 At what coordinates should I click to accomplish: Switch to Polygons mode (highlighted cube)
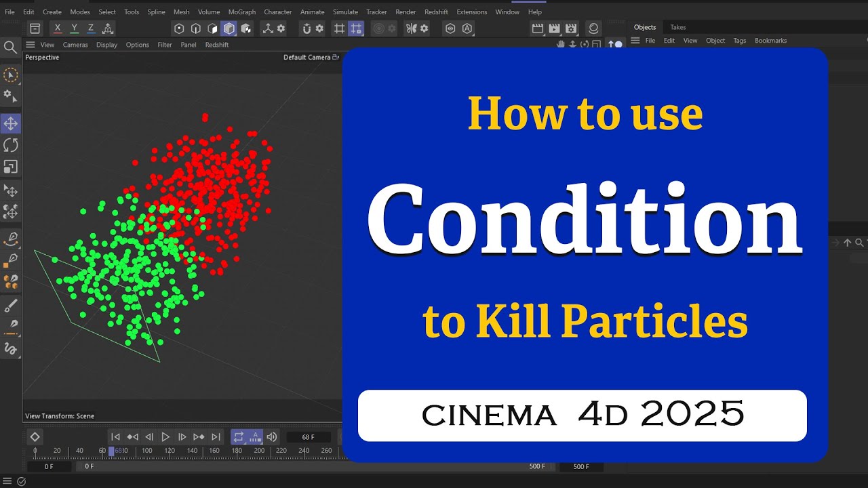pyautogui.click(x=229, y=28)
